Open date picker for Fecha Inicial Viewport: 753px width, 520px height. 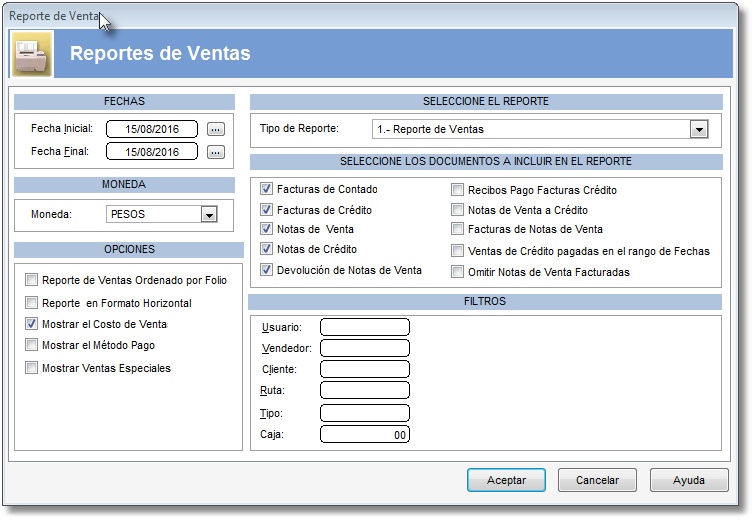tap(216, 129)
